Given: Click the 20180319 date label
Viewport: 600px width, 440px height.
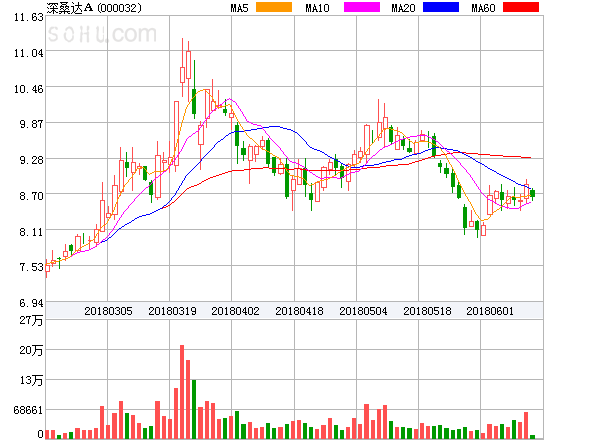Looking at the screenshot, I should pyautogui.click(x=172, y=311).
